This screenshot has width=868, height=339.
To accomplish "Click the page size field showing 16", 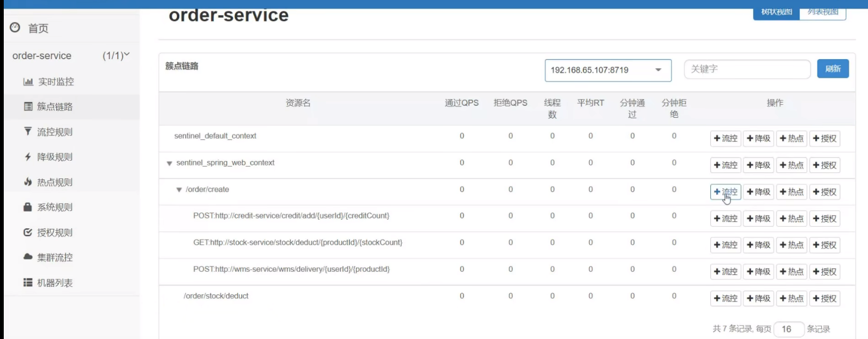I will 789,329.
